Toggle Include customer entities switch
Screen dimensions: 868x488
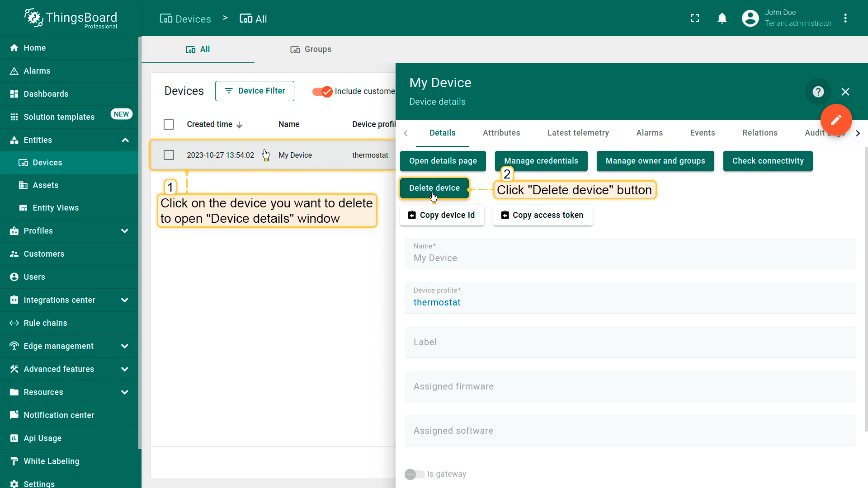pos(322,91)
